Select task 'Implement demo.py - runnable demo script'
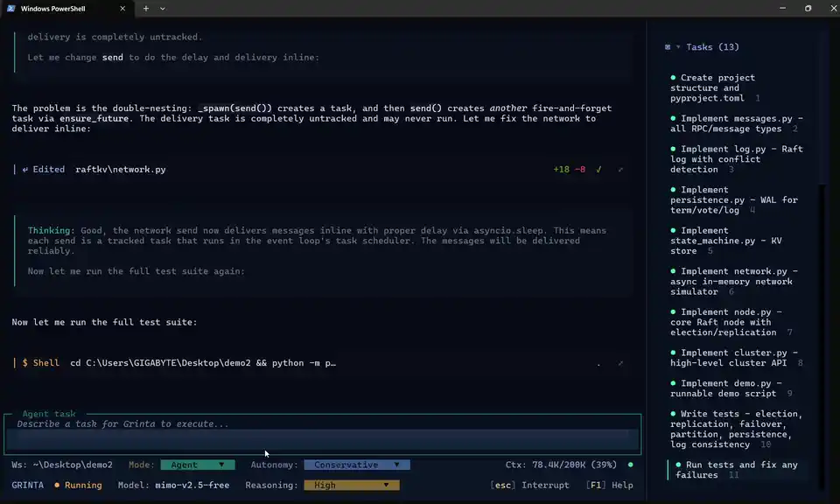The height and width of the screenshot is (504, 840). (x=731, y=388)
